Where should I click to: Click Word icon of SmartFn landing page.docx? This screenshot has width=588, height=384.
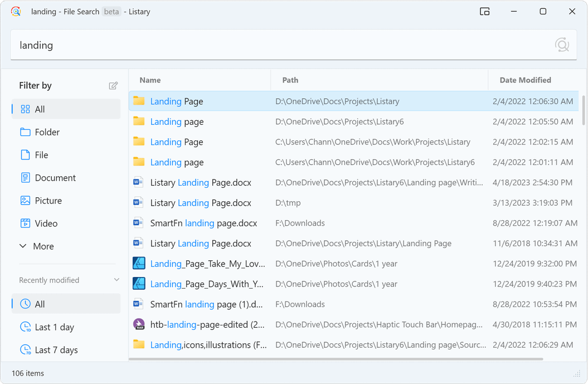coord(138,223)
